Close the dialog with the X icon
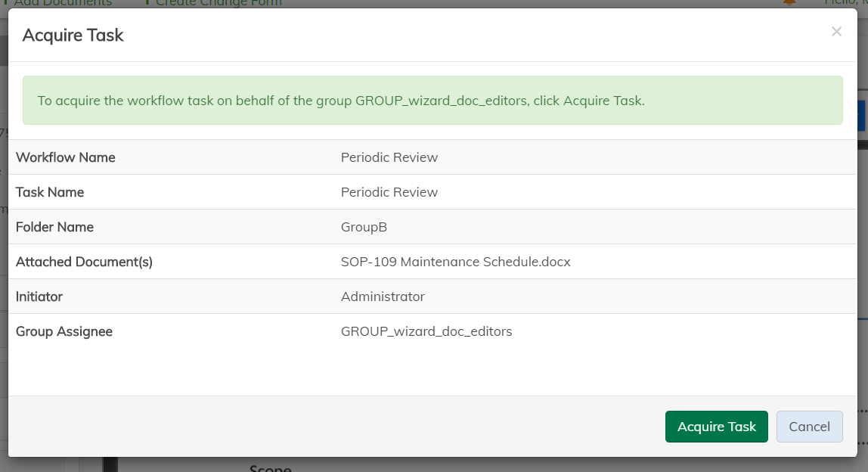Screen dimensions: 868x472 tap(836, 32)
